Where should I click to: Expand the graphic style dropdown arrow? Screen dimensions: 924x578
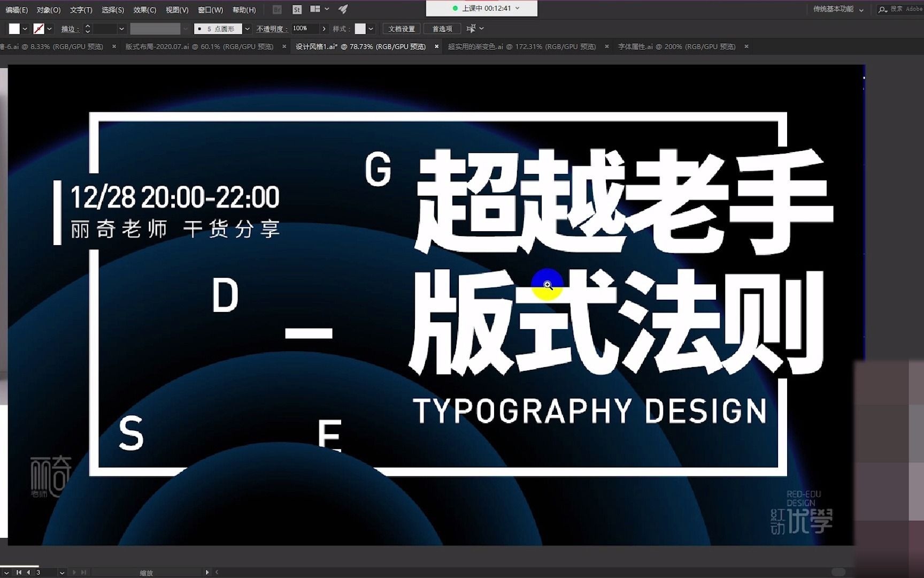click(x=371, y=29)
